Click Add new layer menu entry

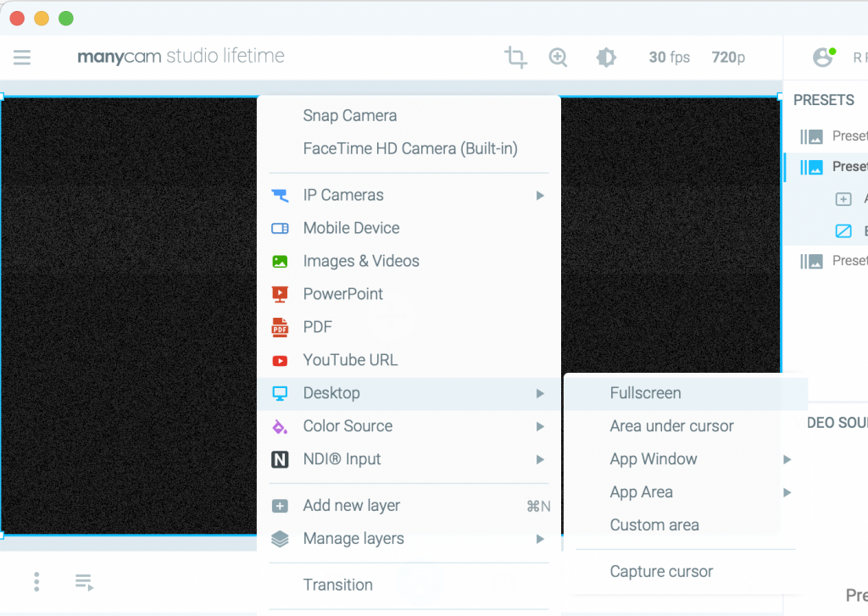351,506
